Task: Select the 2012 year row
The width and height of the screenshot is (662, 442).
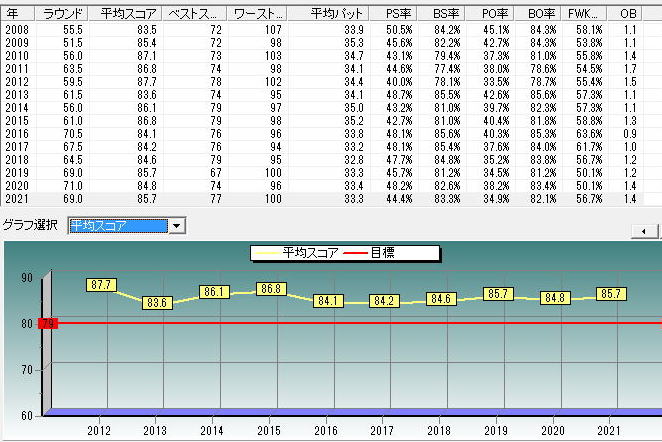Action: click(321, 82)
